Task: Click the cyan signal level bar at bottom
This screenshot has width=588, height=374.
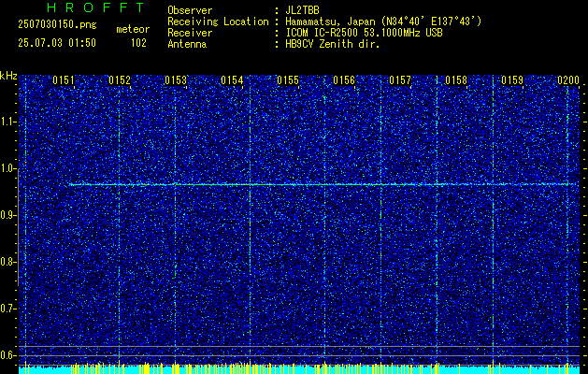Action: click(x=299, y=370)
